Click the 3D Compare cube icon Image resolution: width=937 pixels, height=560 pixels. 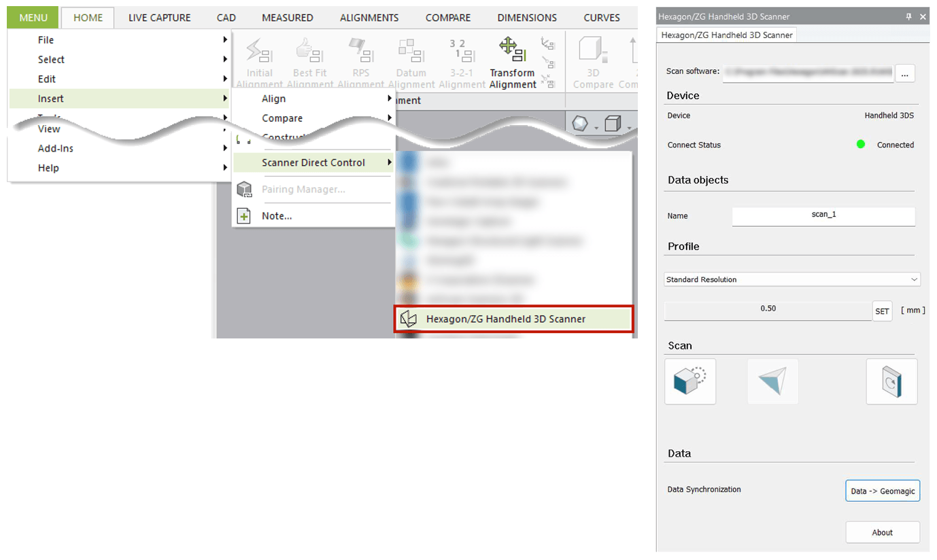click(x=593, y=50)
